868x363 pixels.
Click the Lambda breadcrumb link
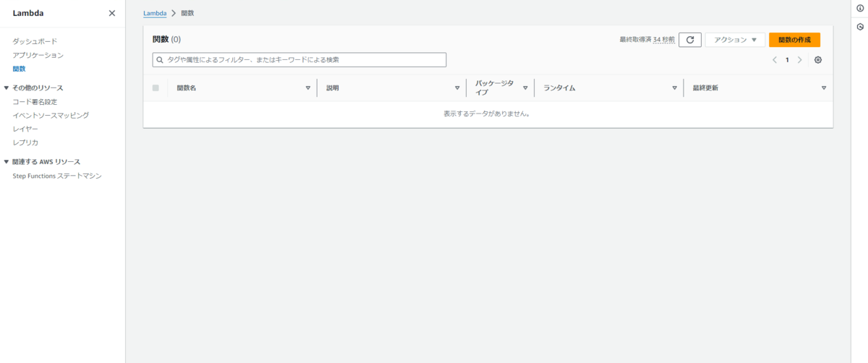pos(155,13)
